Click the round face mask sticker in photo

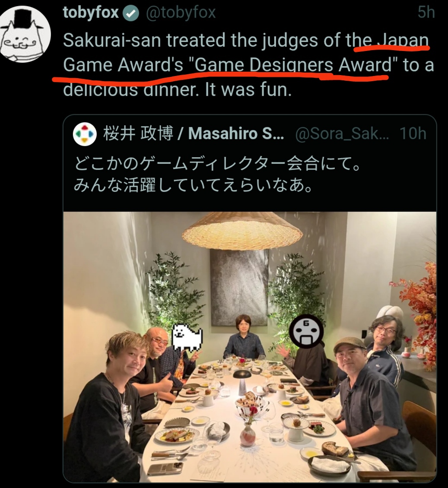306,332
